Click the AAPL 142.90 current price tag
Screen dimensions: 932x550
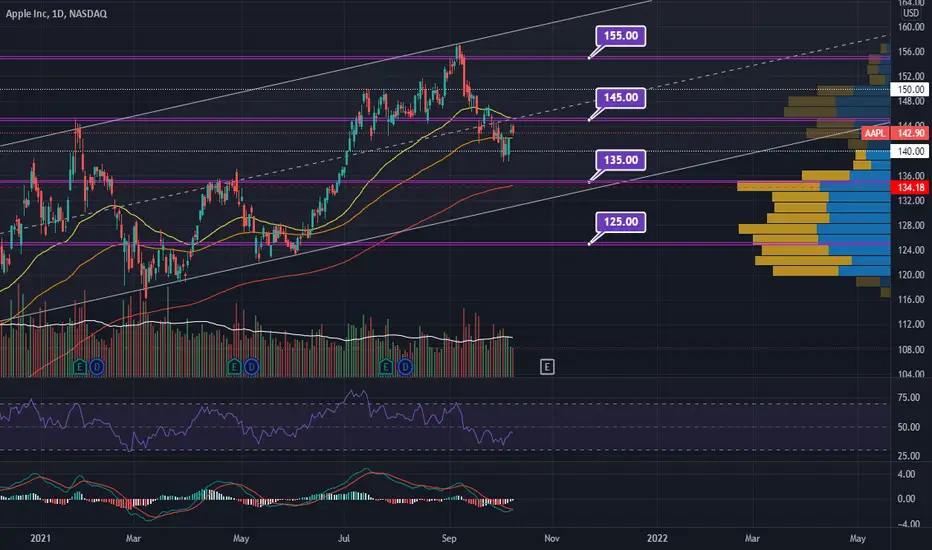click(x=895, y=133)
